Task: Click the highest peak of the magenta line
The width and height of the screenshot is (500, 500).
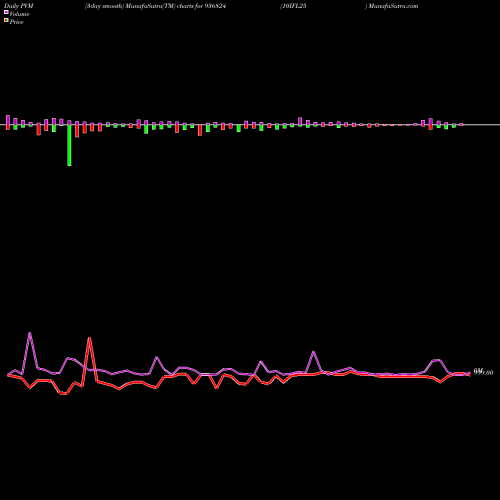Action: [x=30, y=333]
